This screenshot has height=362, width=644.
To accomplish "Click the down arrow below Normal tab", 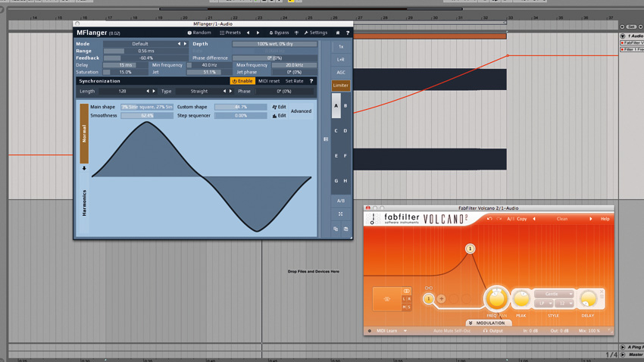I will [84, 168].
